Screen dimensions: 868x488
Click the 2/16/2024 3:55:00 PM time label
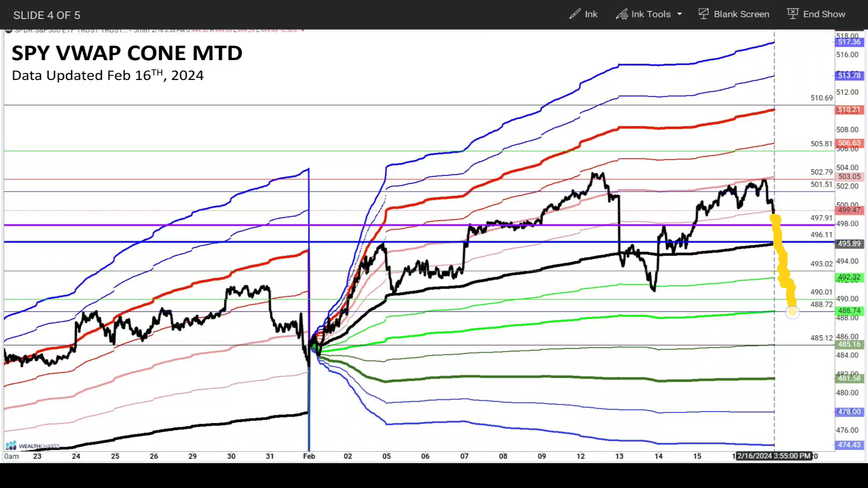(x=774, y=456)
